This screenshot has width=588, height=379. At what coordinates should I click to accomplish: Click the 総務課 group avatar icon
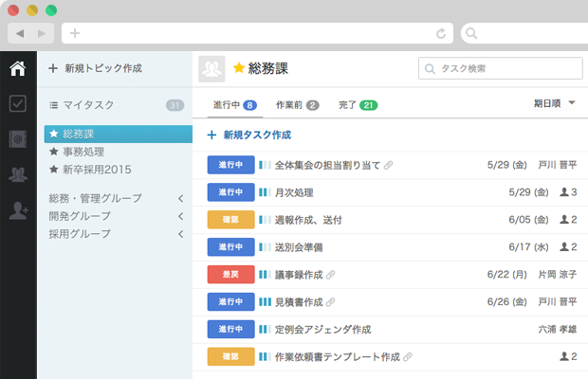point(212,68)
